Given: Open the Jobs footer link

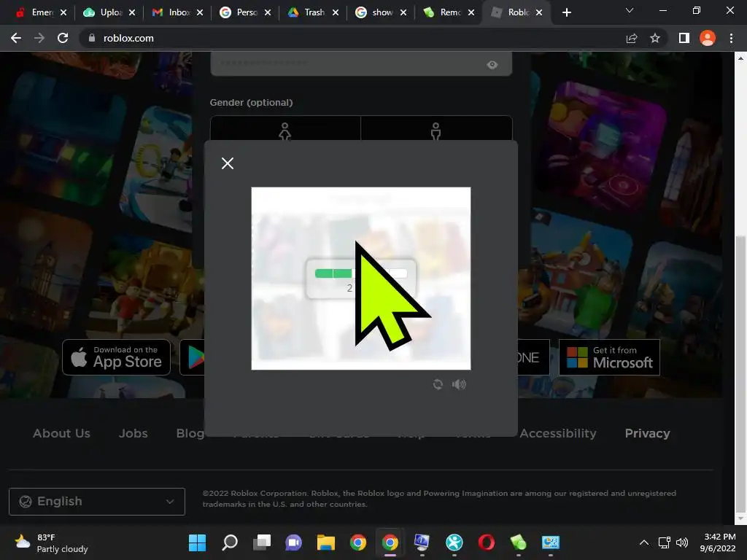Looking at the screenshot, I should click(133, 433).
